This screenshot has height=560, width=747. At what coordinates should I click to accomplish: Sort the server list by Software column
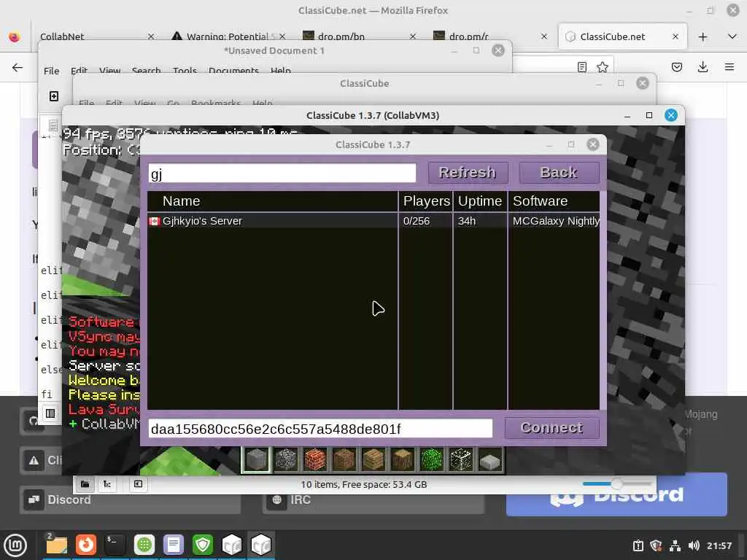554,201
